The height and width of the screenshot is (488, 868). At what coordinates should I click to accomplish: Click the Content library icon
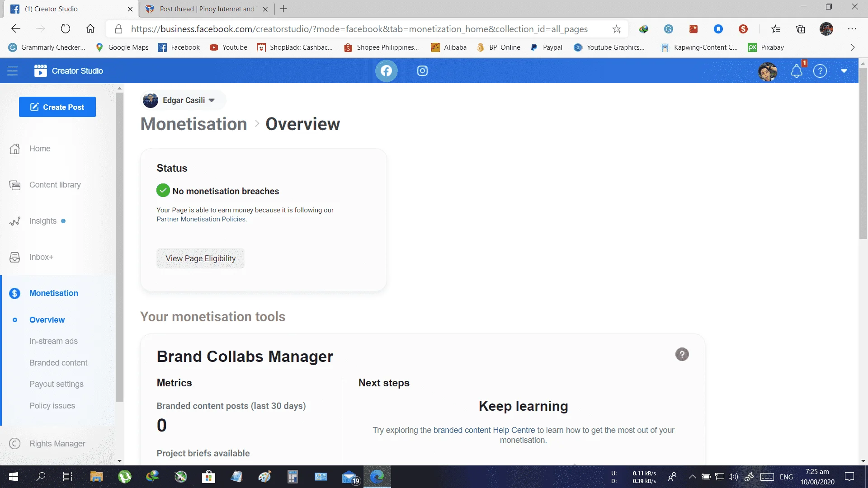(x=15, y=185)
